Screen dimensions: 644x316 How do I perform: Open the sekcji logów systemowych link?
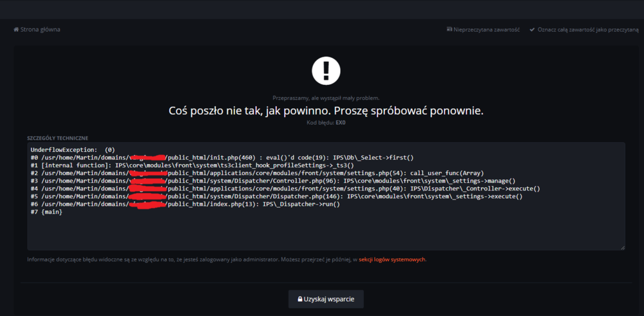[392, 259]
